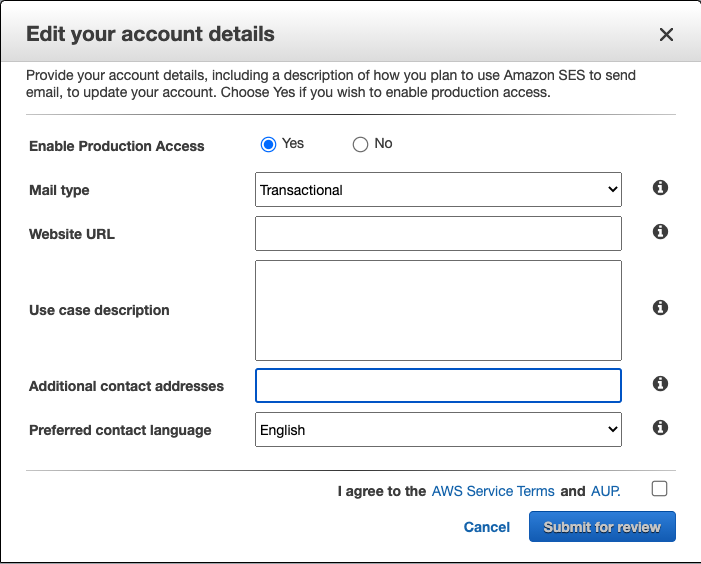Select No for Enable Production Access
The height and width of the screenshot is (564, 701).
360,145
